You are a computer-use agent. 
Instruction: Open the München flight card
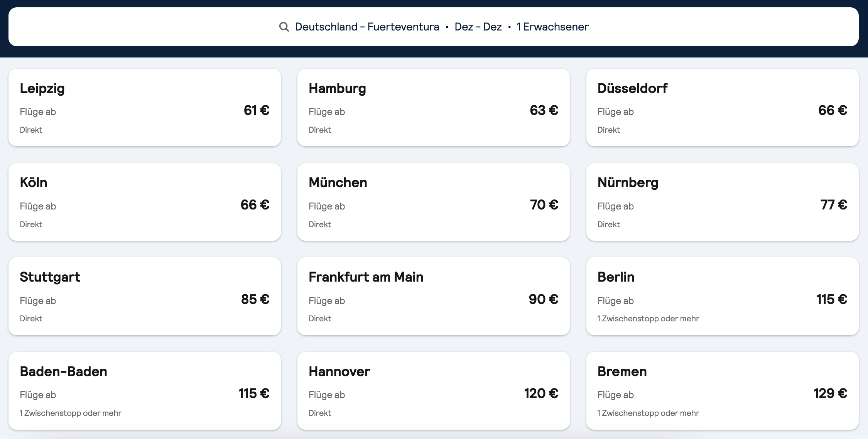(x=433, y=202)
